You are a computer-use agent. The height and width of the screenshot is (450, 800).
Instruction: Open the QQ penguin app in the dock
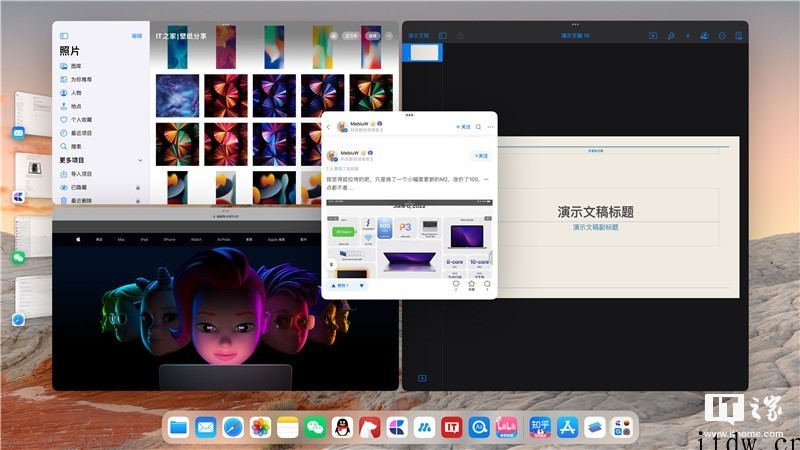pos(342,428)
